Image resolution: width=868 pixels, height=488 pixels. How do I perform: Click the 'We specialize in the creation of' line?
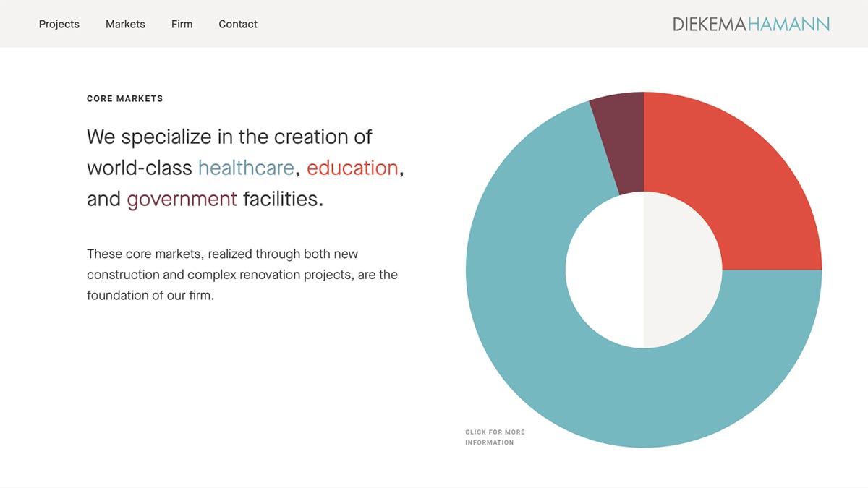tap(229, 137)
